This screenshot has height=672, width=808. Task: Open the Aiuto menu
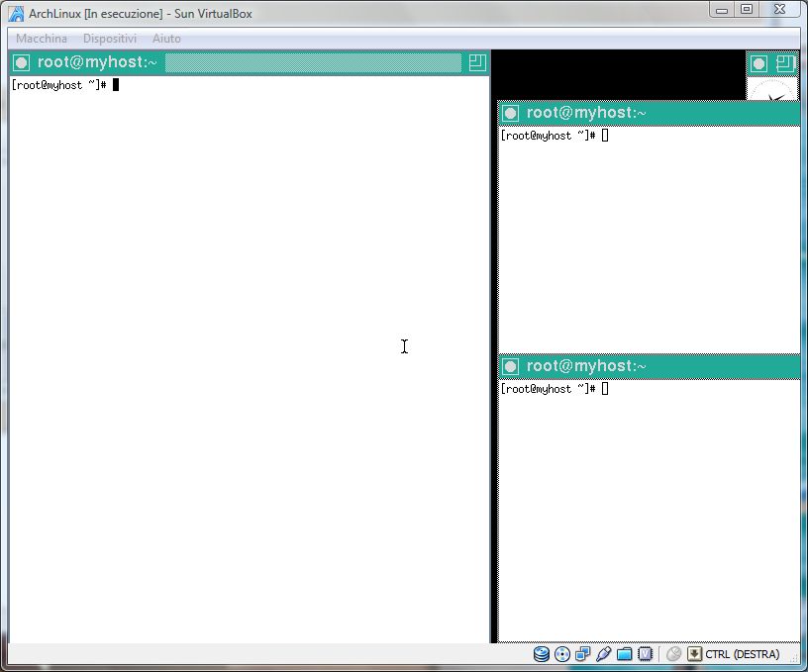coord(165,38)
